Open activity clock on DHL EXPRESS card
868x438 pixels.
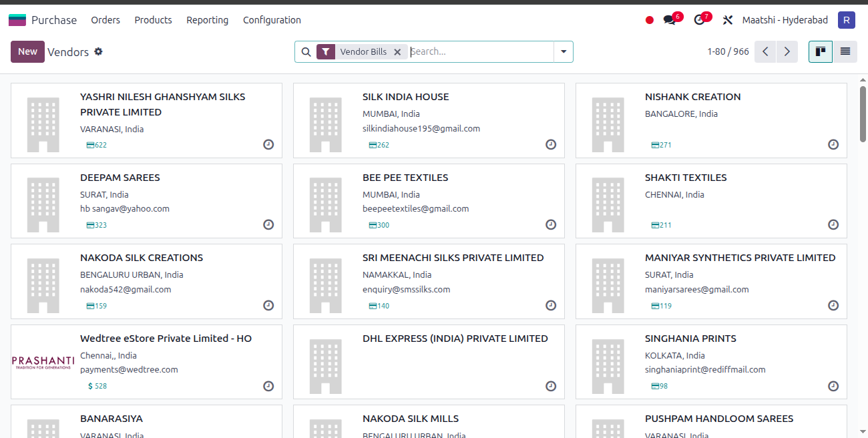point(551,386)
